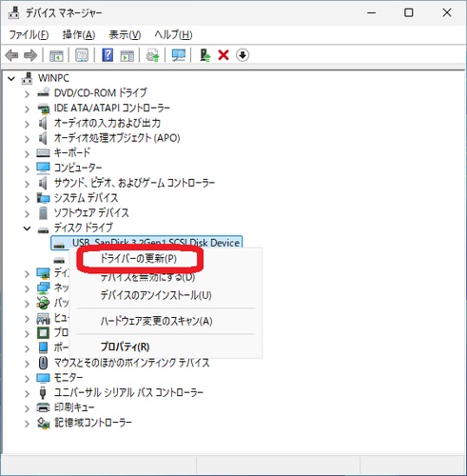Expand ユニバーサル シリアル バス コントローラー node
This screenshot has width=467, height=476.
pos(28,393)
